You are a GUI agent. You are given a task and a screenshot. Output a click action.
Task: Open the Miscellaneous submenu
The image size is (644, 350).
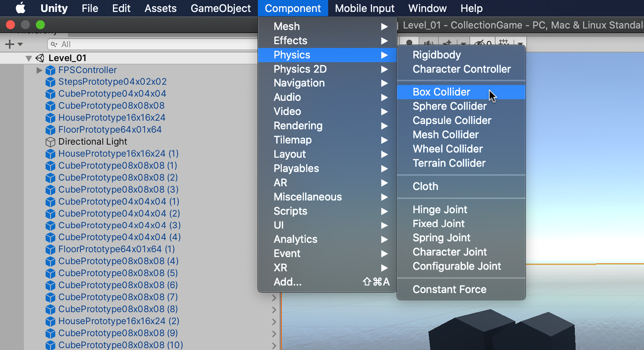[327, 197]
